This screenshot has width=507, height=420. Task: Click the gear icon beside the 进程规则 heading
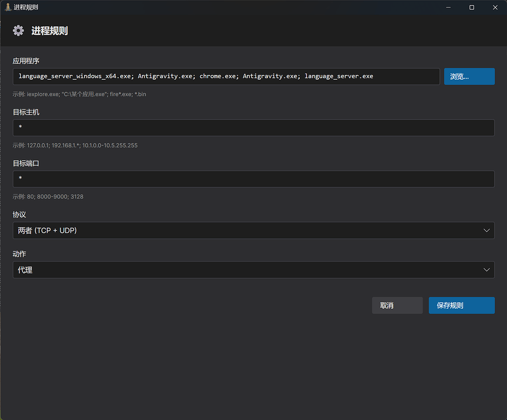tap(18, 31)
